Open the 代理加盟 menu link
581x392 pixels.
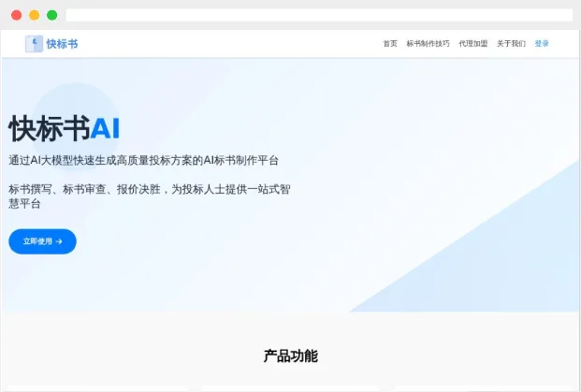[x=472, y=44]
